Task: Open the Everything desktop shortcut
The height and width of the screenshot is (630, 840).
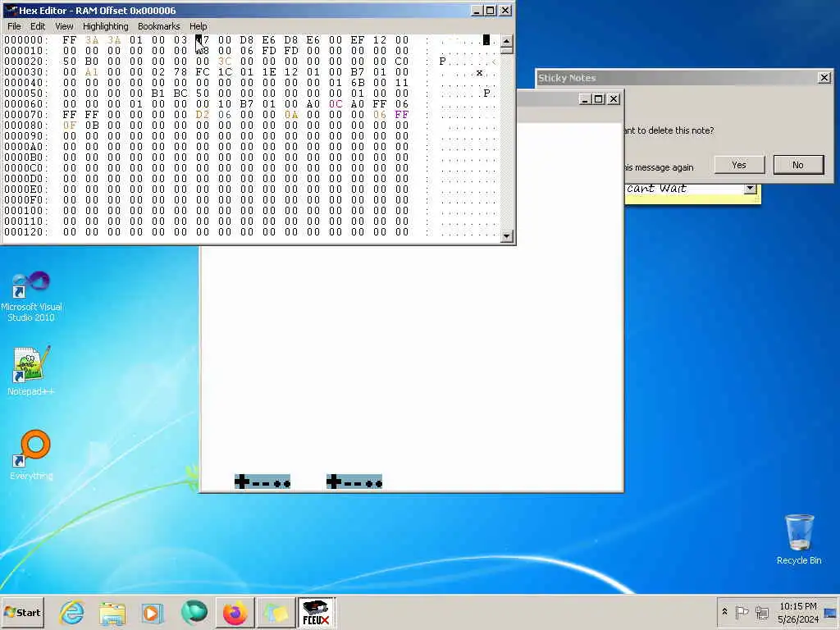Action: coord(31,454)
